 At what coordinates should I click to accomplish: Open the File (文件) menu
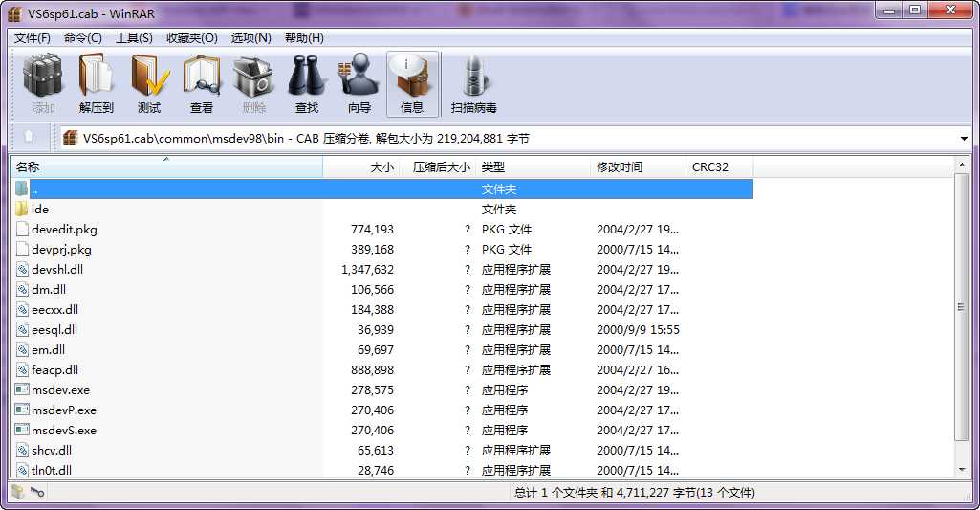[32, 38]
